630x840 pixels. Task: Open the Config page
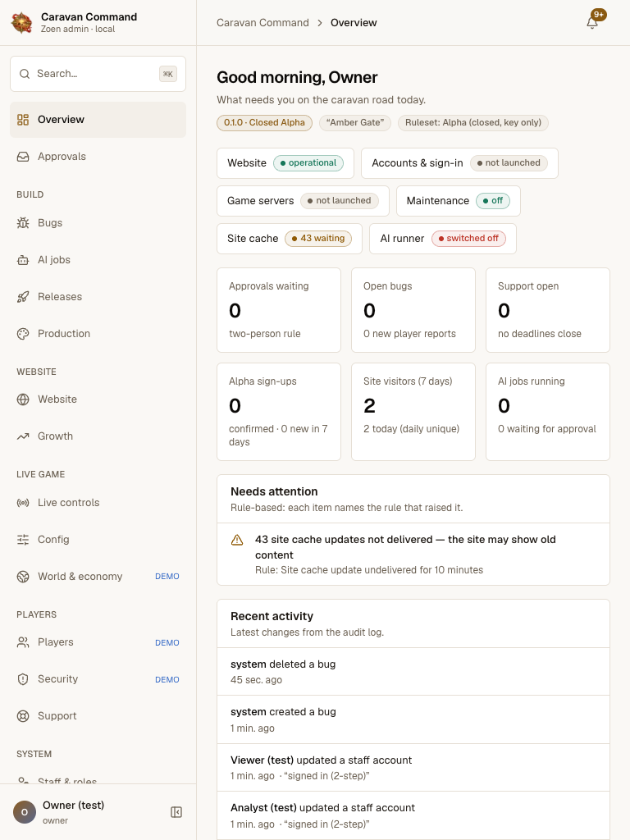pyautogui.click(x=98, y=540)
